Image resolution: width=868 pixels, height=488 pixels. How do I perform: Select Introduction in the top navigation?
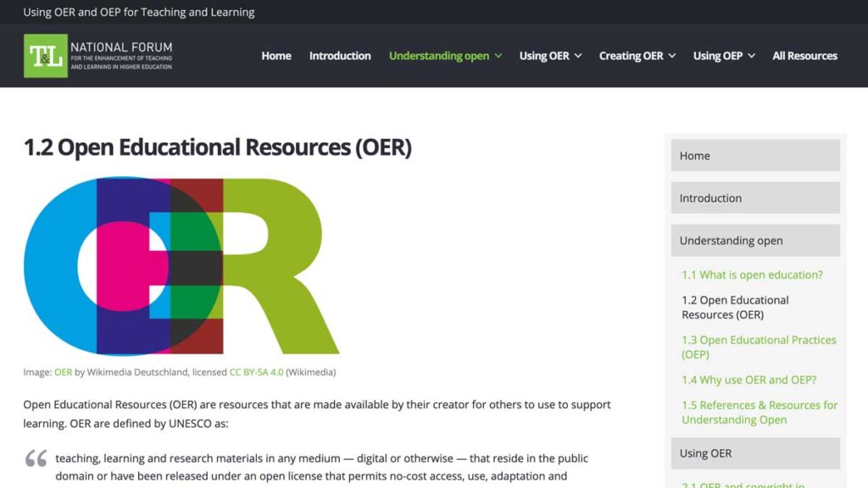point(340,55)
